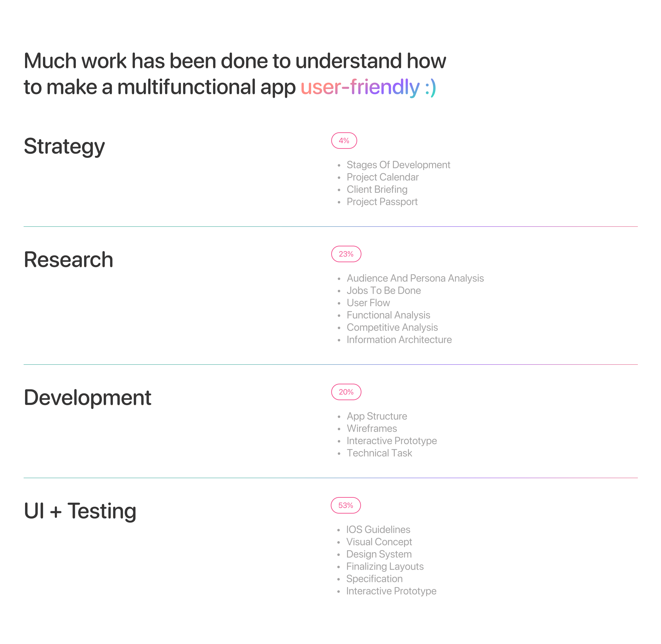Click the IOS Guidelines list item
The height and width of the screenshot is (644, 661).
(378, 530)
